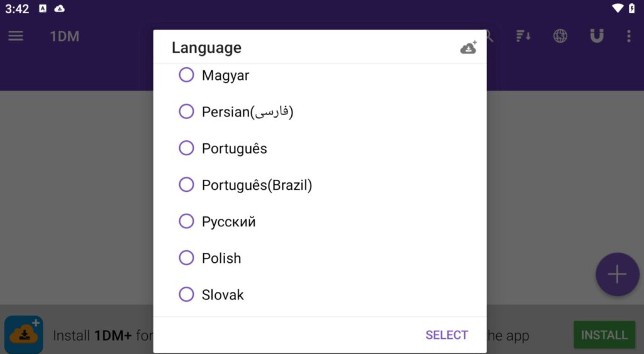Open the hamburger navigation menu

coord(16,36)
